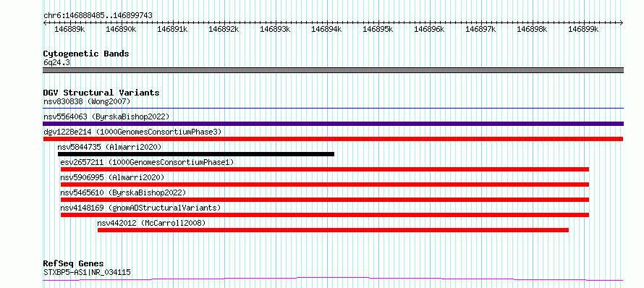Click the 146889k ruler tick label

point(69,29)
